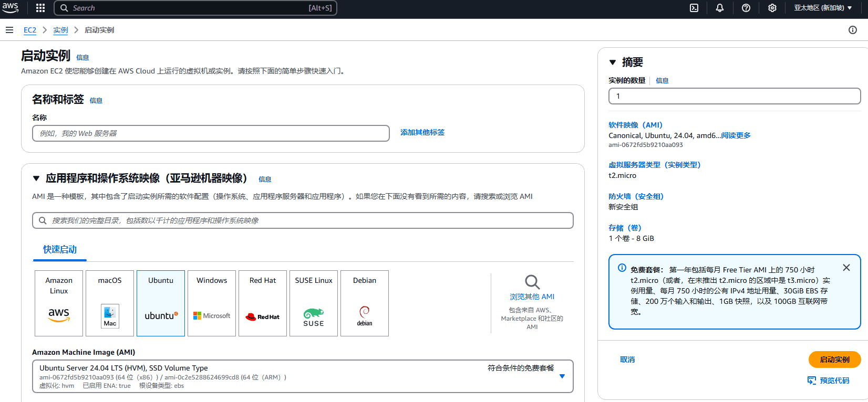Go to EC2 breadcrumb
Screen dimensions: 868x402
tap(30, 30)
